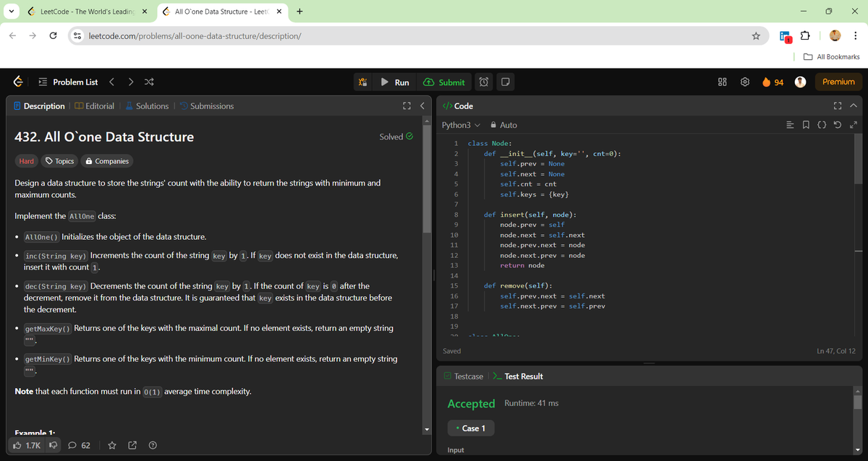Run the code
This screenshot has height=461, width=868.
(x=395, y=82)
